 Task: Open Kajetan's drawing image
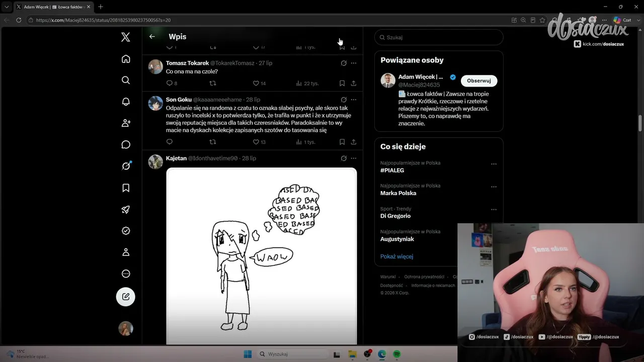(262, 256)
